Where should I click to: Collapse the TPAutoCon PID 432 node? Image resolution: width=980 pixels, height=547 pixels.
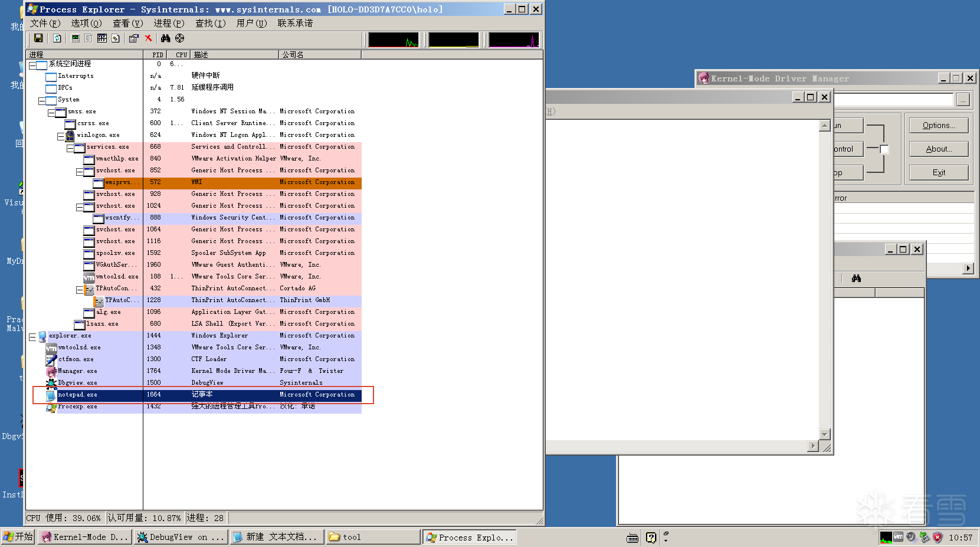80,290
